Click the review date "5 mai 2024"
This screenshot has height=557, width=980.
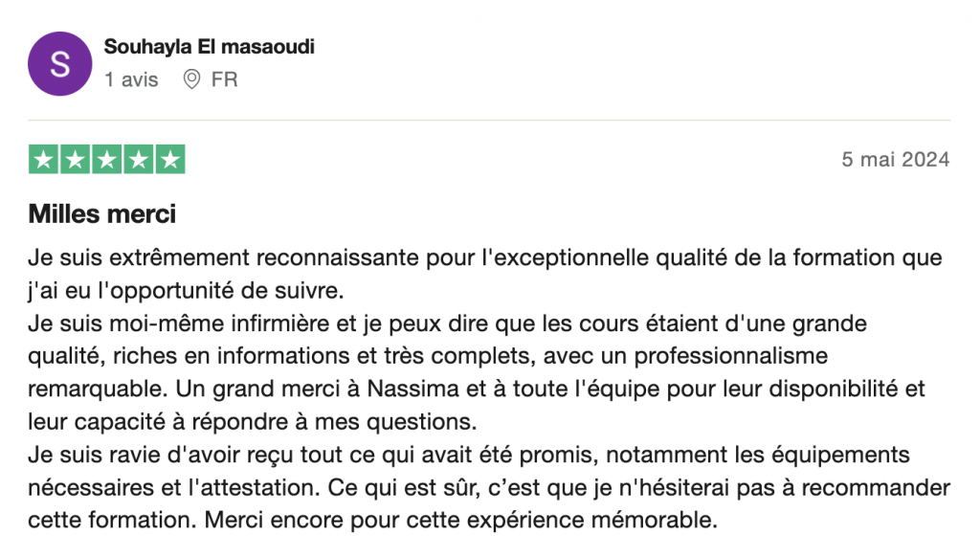click(x=895, y=160)
